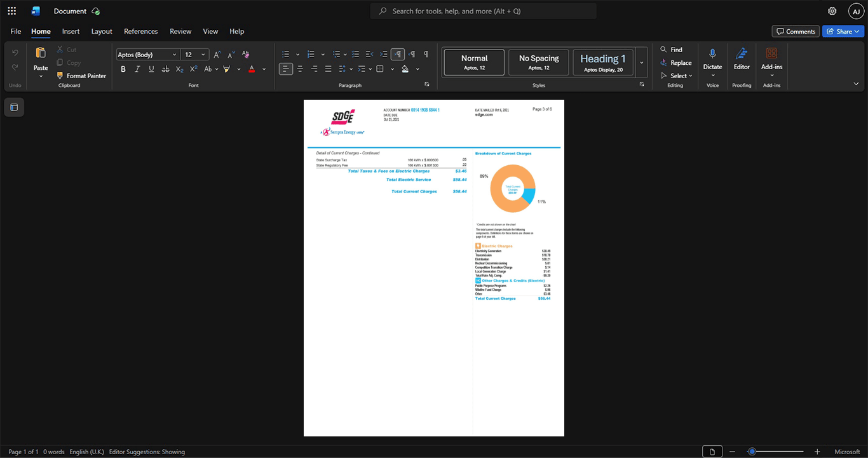The width and height of the screenshot is (868, 458).
Task: Expand the Styles gallery arrow
Action: click(x=641, y=62)
